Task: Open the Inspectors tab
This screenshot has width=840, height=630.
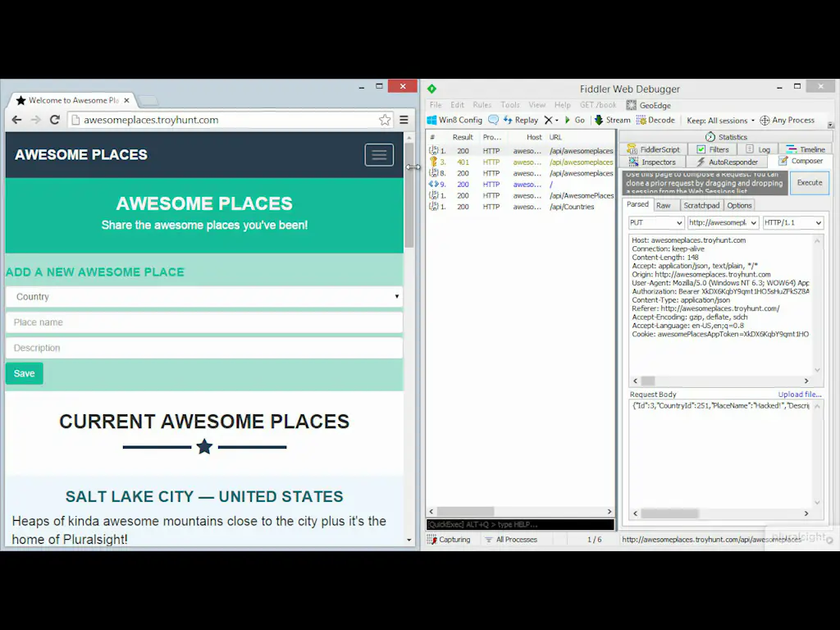Action: point(652,162)
